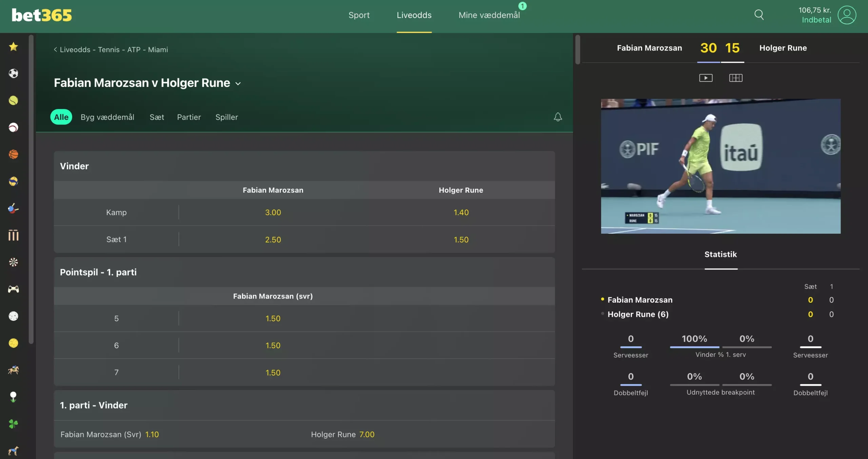Click Marozsan's game score 30
Image resolution: width=868 pixels, height=459 pixels.
[708, 48]
